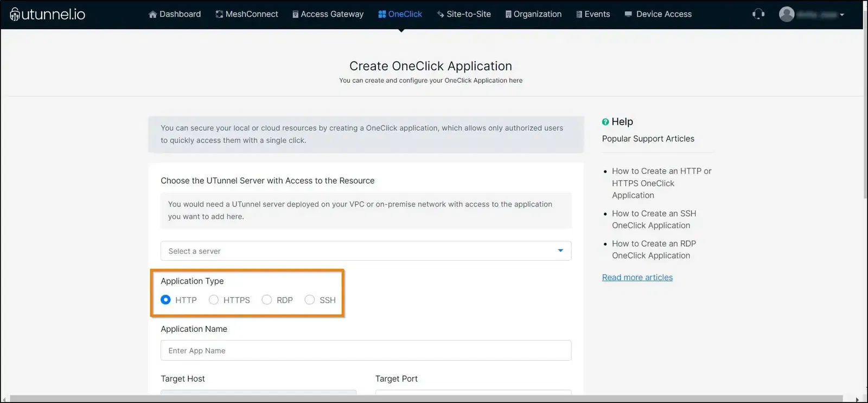Viewport: 868px width, 403px height.
Task: Click the green Help question icon
Action: point(605,122)
